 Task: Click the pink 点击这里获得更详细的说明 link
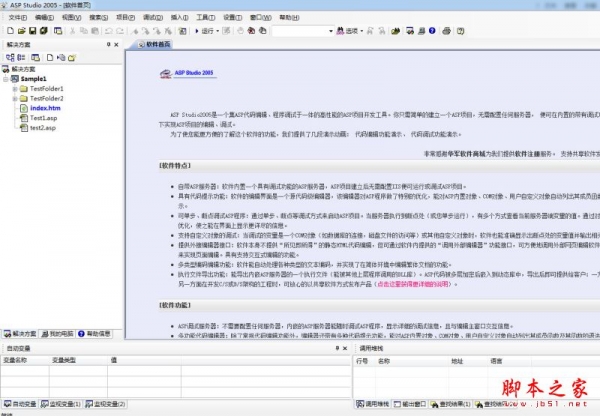point(412,284)
